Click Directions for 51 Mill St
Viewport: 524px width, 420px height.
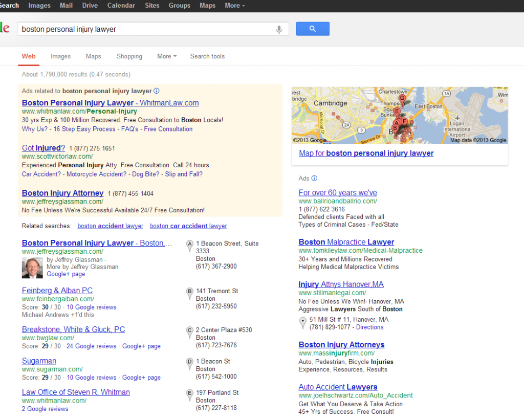point(369,327)
